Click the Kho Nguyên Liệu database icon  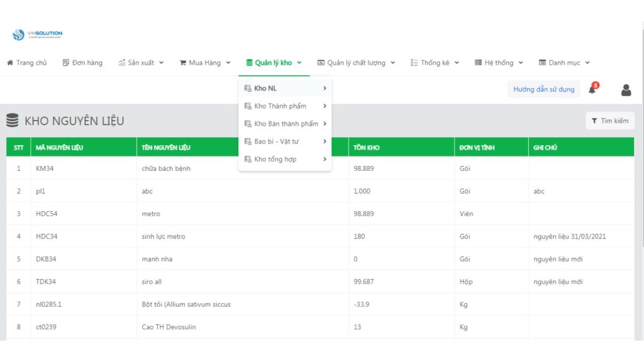click(13, 121)
